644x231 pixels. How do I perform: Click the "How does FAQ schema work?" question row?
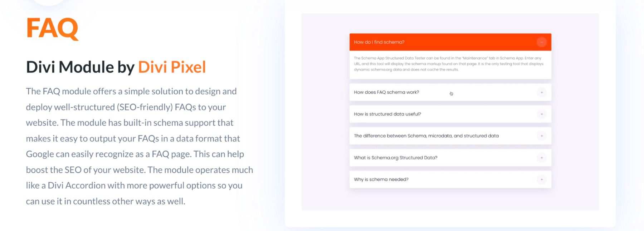[x=386, y=92]
